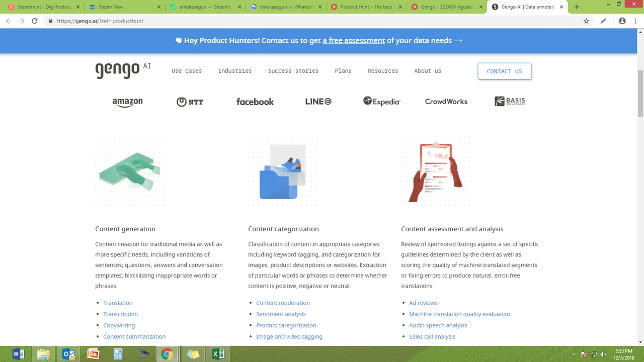Open the Resources menu

pyautogui.click(x=383, y=71)
